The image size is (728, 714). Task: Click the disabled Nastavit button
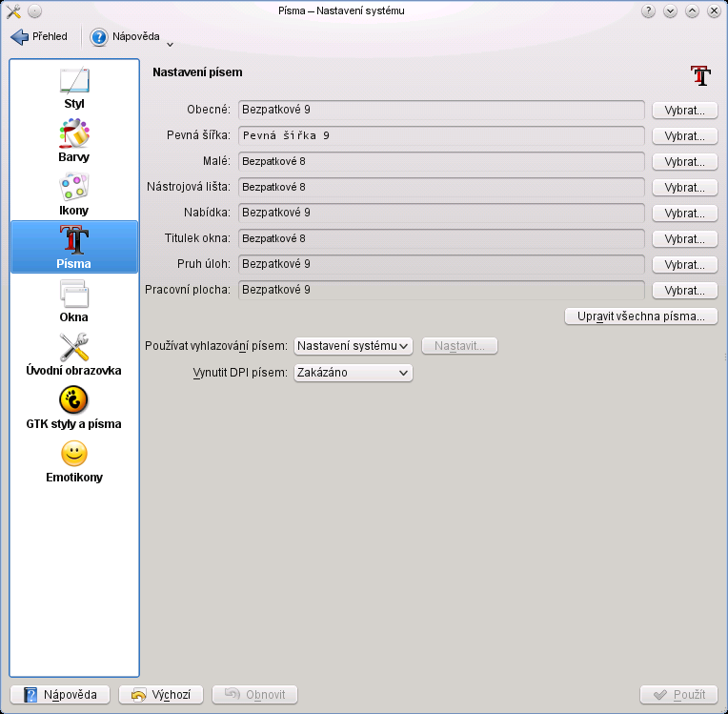pyautogui.click(x=459, y=346)
